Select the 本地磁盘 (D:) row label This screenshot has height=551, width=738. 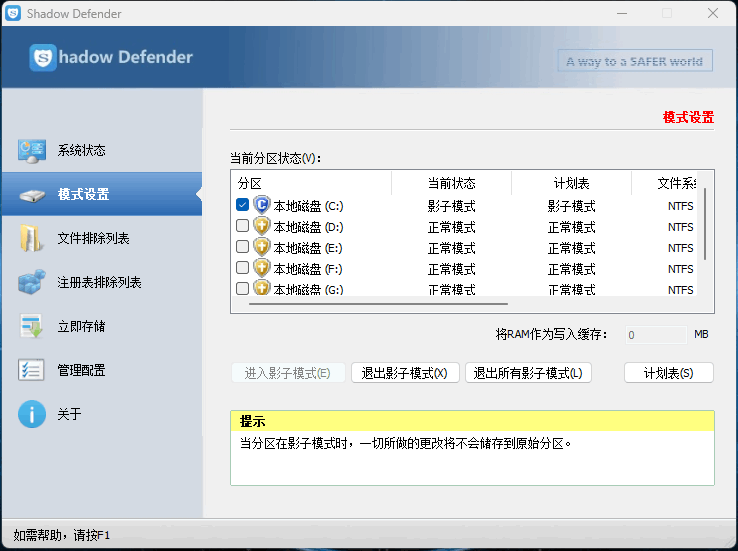click(308, 227)
